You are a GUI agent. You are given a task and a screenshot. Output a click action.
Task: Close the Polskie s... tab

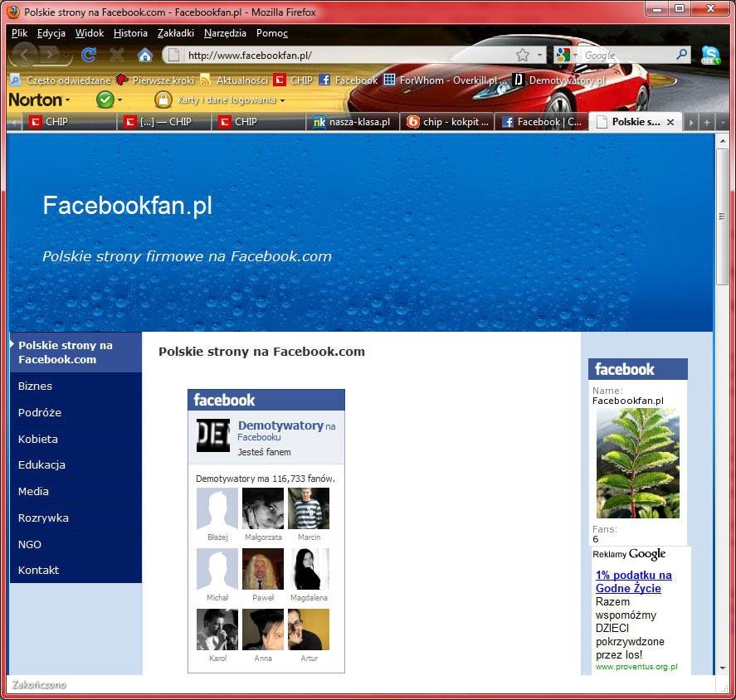coord(670,122)
